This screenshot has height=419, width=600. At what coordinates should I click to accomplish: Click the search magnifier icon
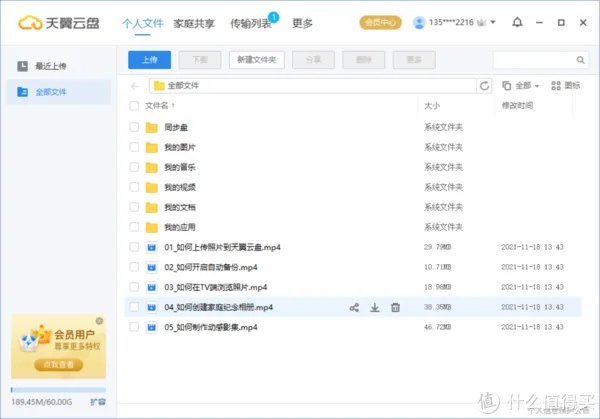(x=580, y=60)
